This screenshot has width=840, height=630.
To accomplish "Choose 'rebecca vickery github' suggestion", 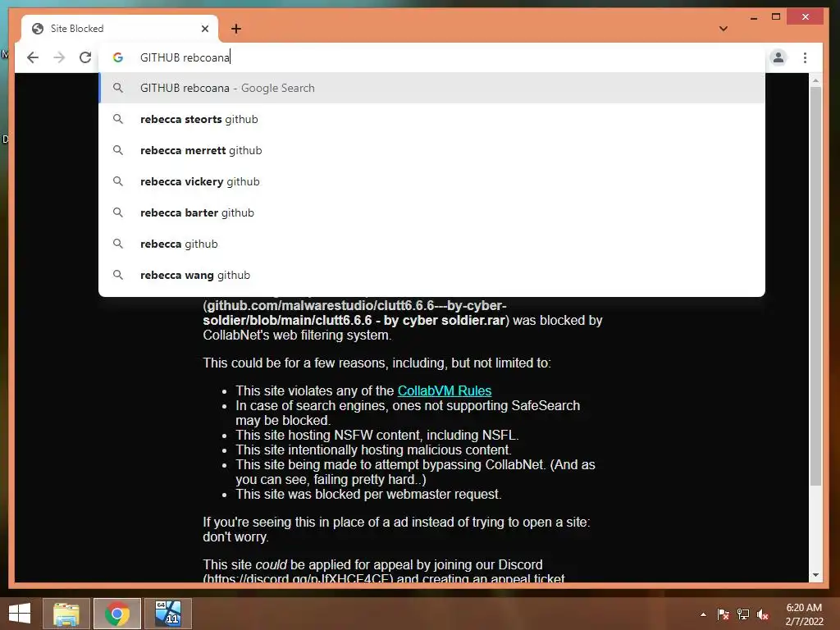I will 431,181.
